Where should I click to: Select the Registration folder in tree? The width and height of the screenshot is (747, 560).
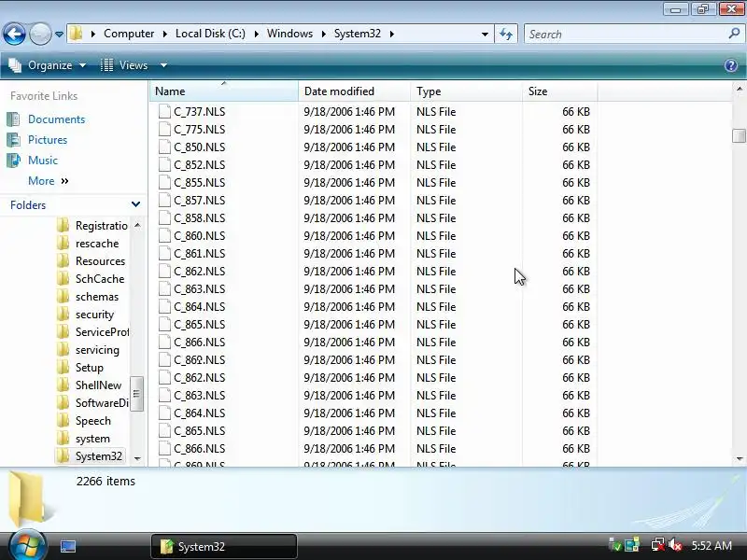102,225
